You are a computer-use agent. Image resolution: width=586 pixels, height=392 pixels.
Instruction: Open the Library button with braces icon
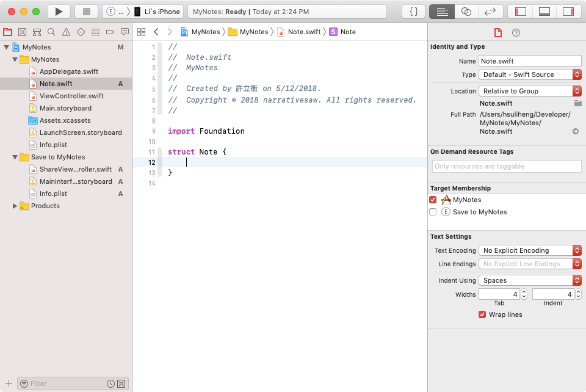[x=414, y=12]
